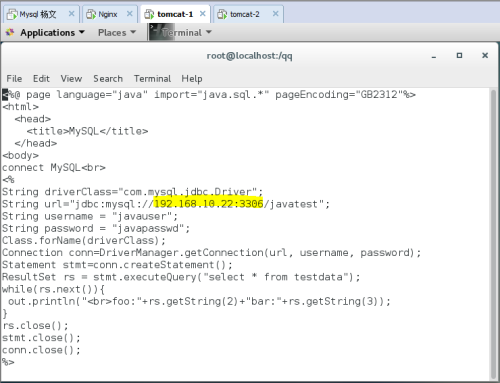
Task: Open the Terminal app menu in top bar
Action: (x=187, y=32)
